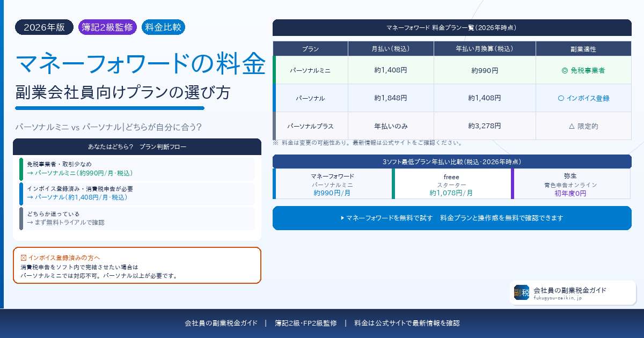Select the パーソナルミニ plan row

coord(310,69)
